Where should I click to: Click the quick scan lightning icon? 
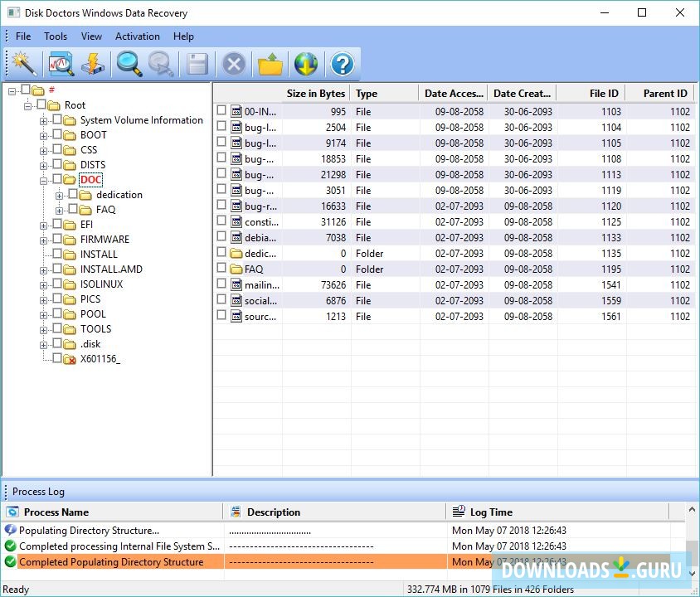[x=93, y=64]
